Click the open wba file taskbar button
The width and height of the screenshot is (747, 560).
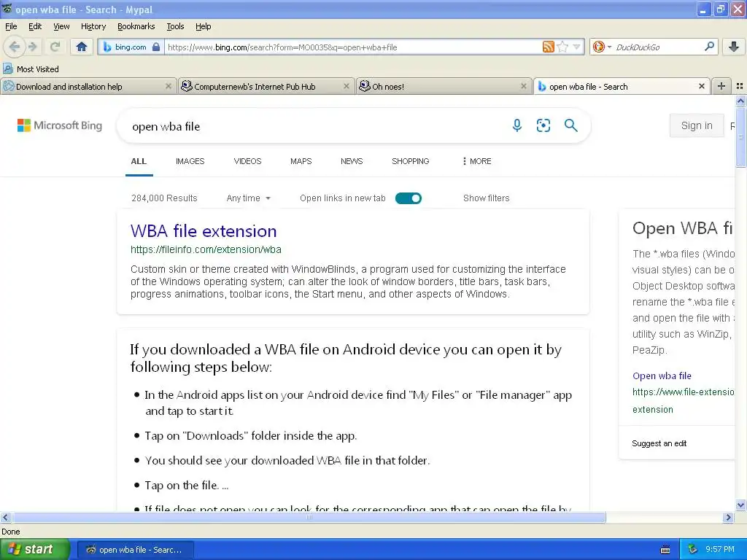point(135,550)
